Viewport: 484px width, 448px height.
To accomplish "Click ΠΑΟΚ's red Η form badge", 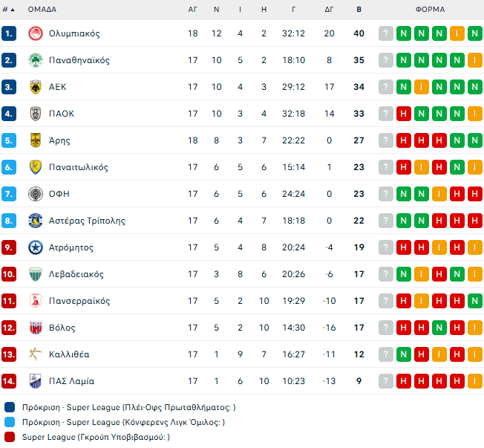I will [x=404, y=114].
